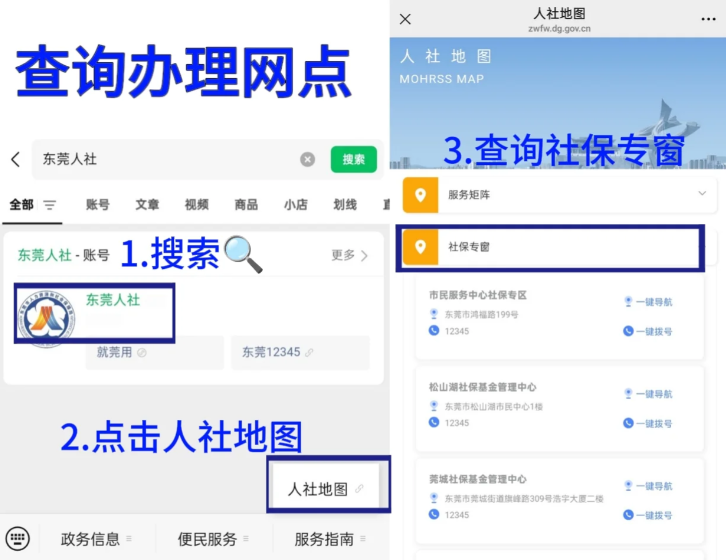Toggle the keyboard icon at bottom left
The image size is (726, 560).
point(17,539)
